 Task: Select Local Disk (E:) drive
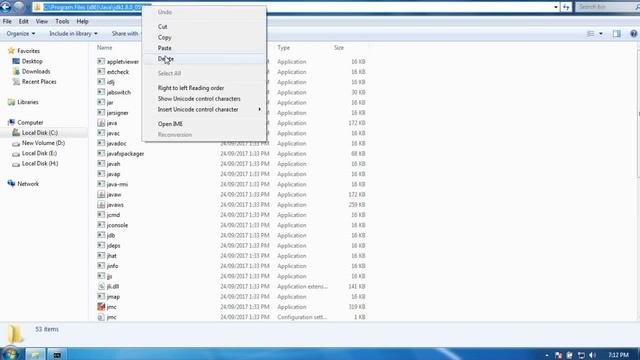point(39,153)
